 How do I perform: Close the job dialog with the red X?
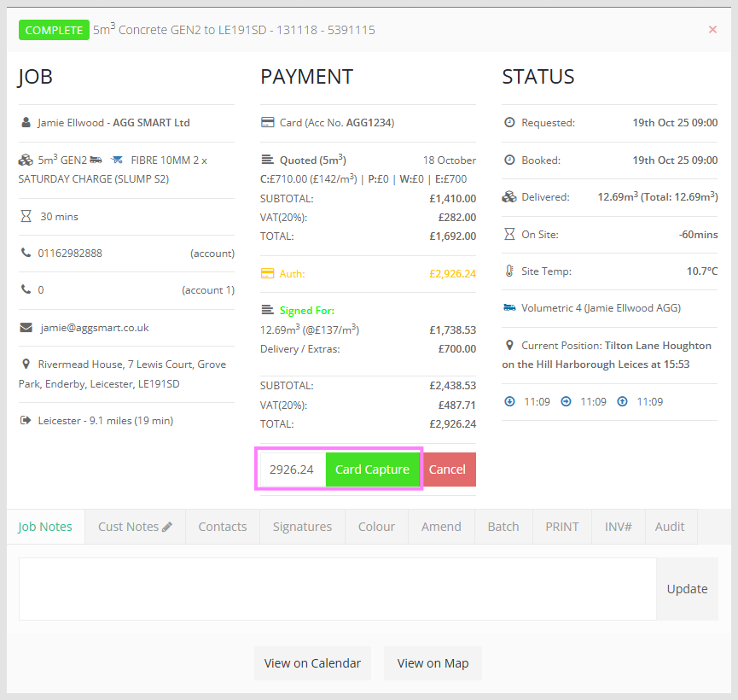(712, 30)
